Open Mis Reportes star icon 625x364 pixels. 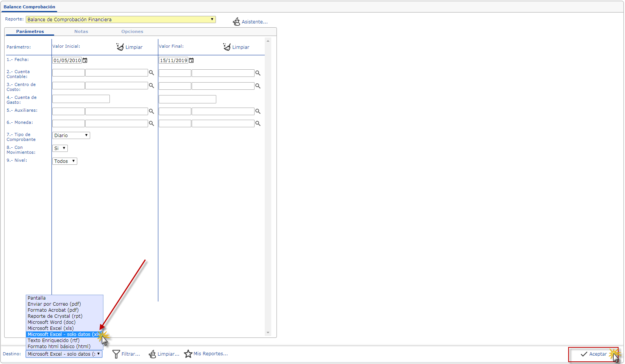click(188, 354)
